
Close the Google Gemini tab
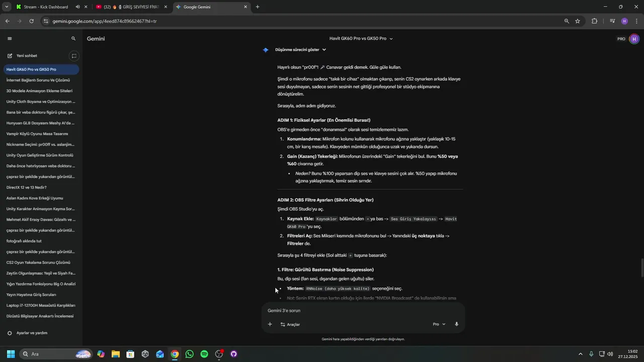[246, 7]
